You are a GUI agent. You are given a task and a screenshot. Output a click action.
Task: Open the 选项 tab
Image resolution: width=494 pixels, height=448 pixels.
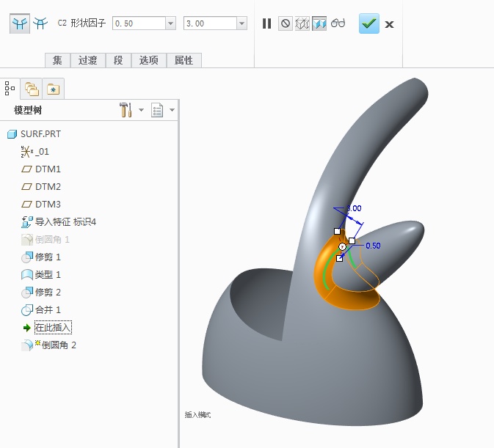148,60
